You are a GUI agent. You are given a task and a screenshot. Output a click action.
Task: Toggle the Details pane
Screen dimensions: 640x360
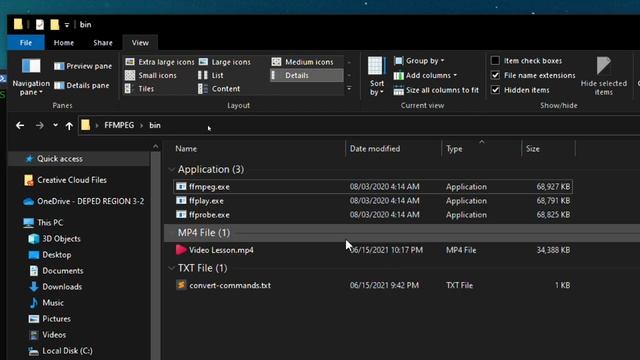[82, 85]
